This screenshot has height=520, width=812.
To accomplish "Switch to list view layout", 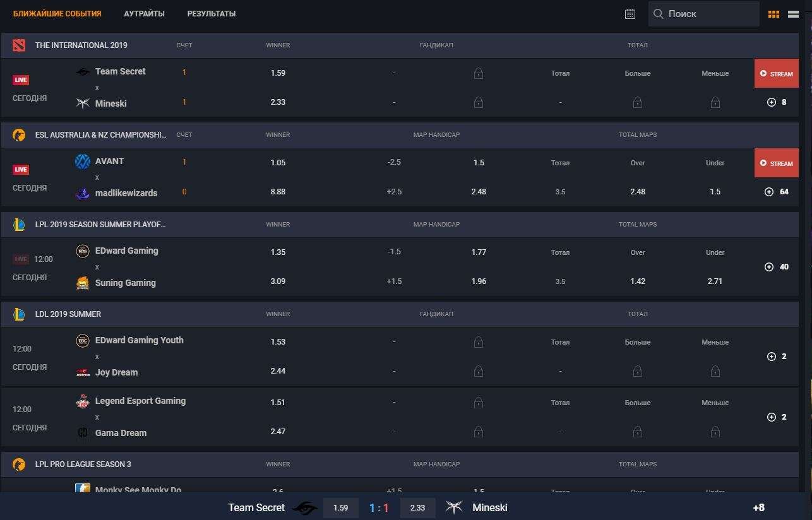I will click(793, 14).
